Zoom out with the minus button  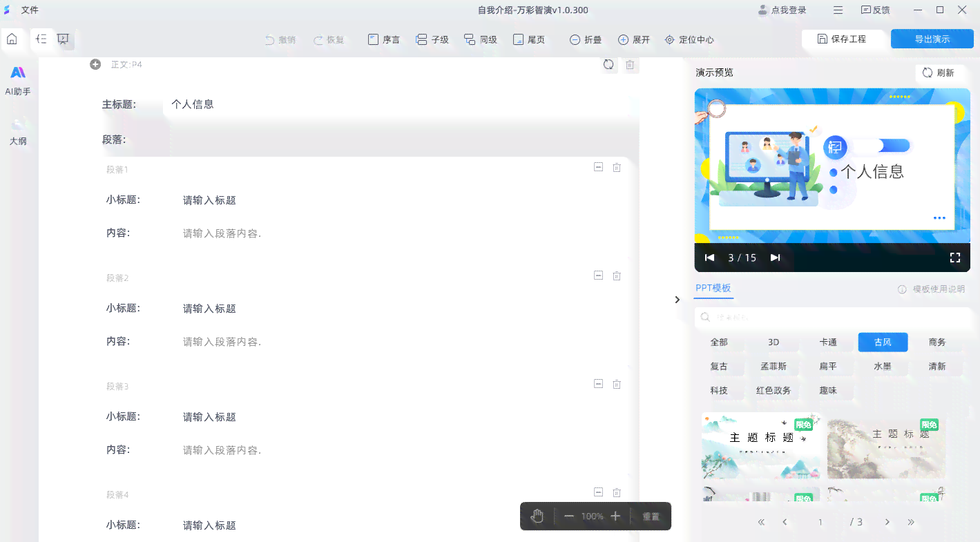[569, 516]
